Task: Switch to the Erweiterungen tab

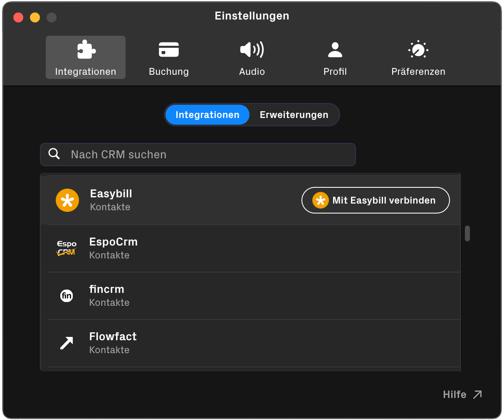Action: [293, 115]
